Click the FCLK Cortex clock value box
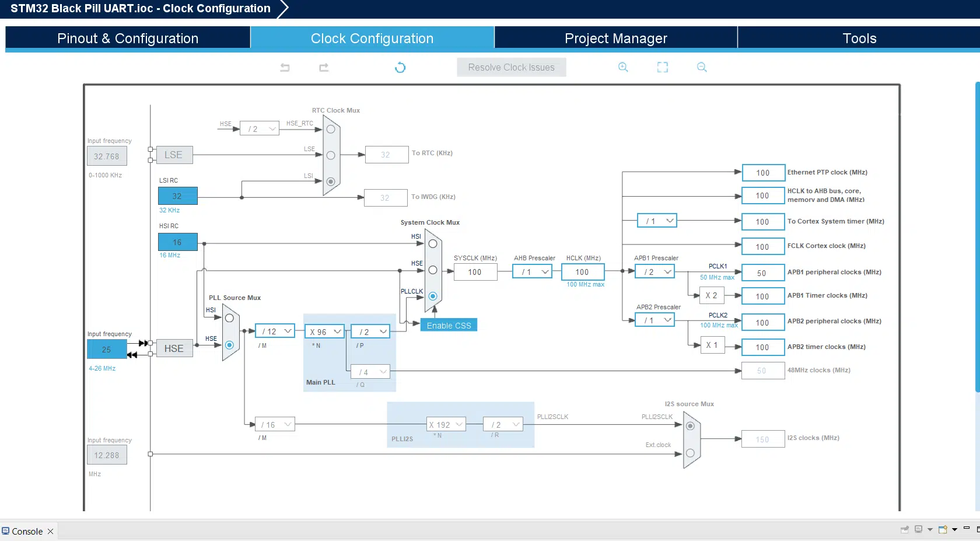 [763, 246]
